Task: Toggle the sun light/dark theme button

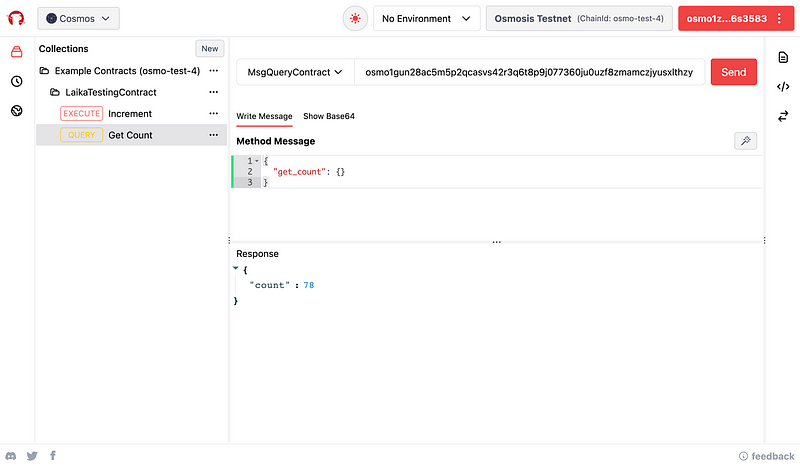Action: [x=355, y=18]
